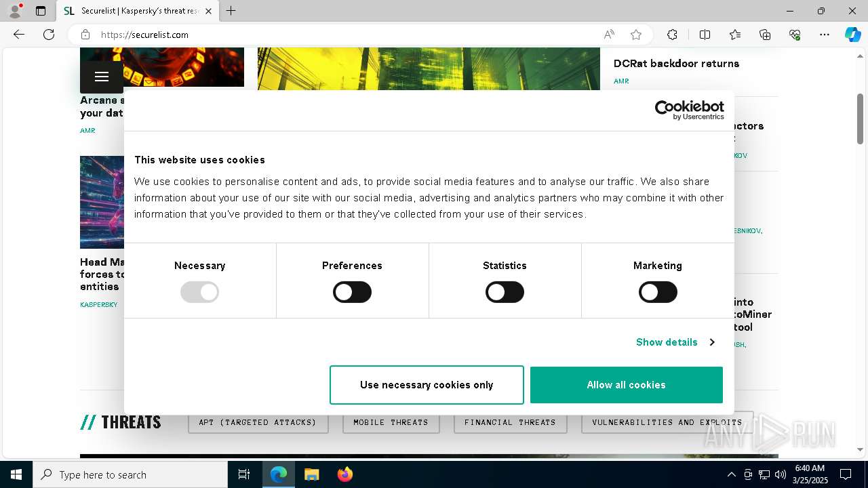Enable Marketing cookies

click(x=658, y=292)
